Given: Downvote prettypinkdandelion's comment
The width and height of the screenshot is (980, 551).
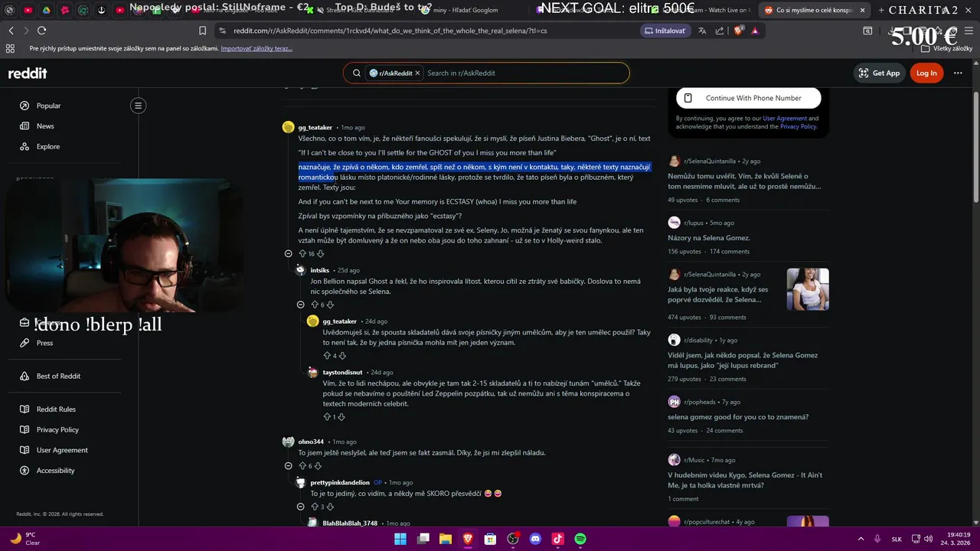Looking at the screenshot, I should click(x=330, y=507).
